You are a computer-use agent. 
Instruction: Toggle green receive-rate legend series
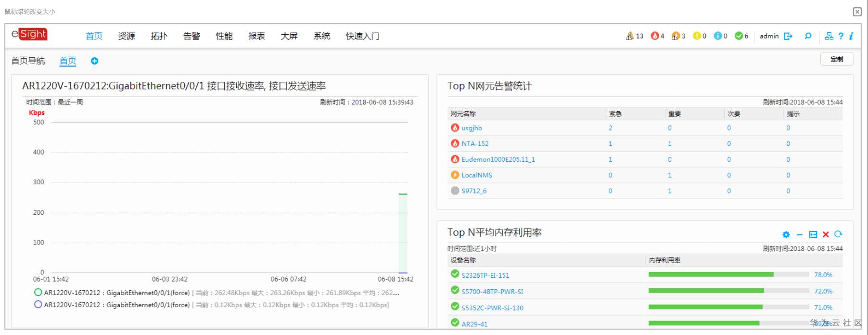[x=38, y=292]
